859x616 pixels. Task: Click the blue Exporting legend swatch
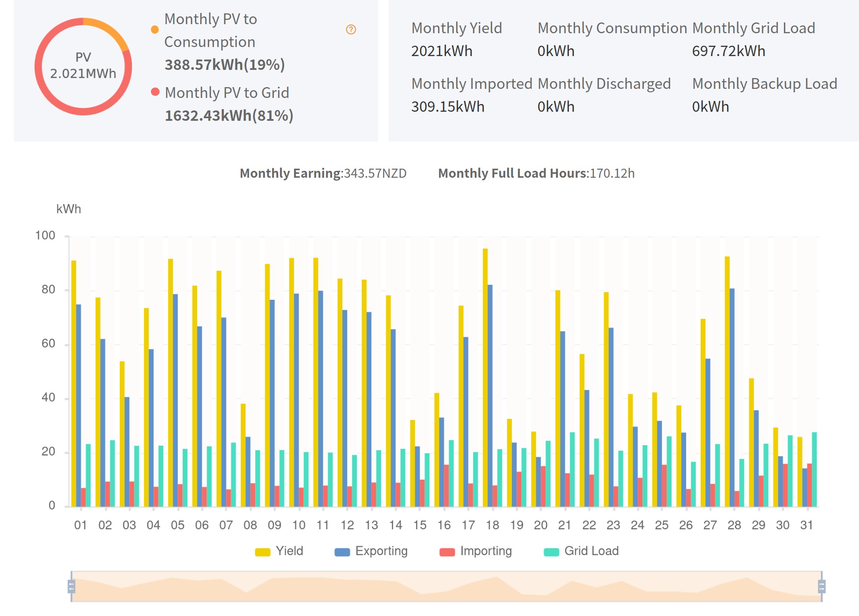pyautogui.click(x=342, y=552)
